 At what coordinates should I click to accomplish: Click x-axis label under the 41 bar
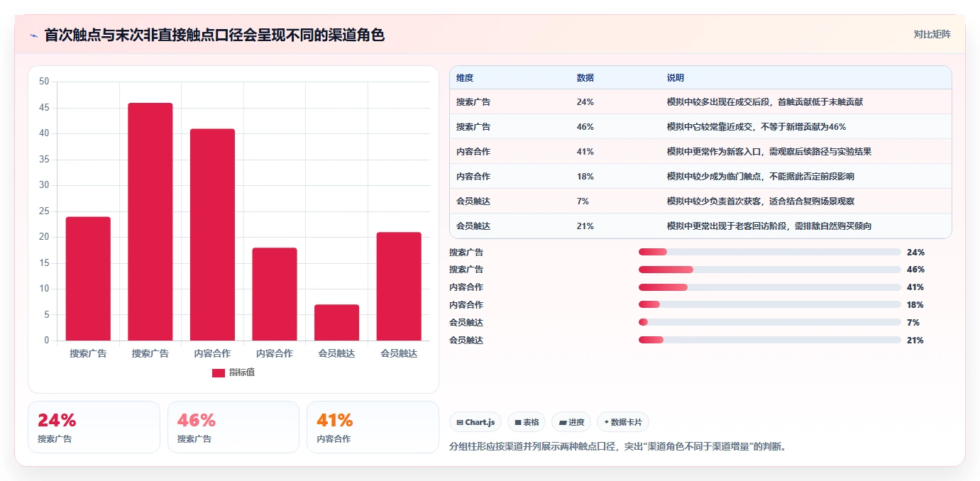[x=212, y=353]
